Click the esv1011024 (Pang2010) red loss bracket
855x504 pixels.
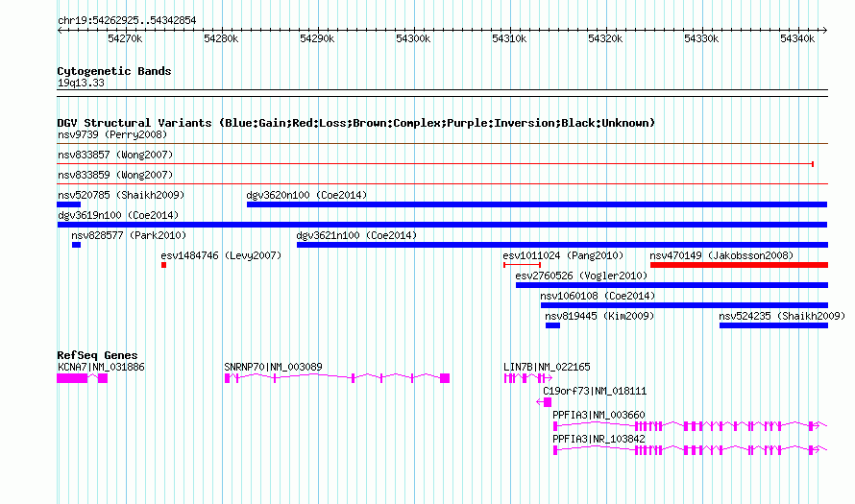(x=522, y=265)
